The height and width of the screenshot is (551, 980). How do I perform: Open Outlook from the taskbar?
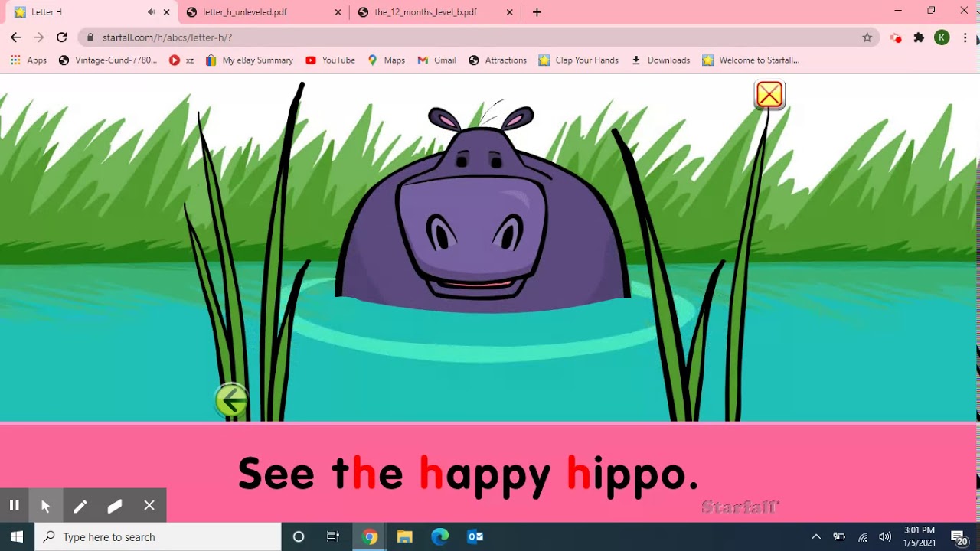(475, 536)
